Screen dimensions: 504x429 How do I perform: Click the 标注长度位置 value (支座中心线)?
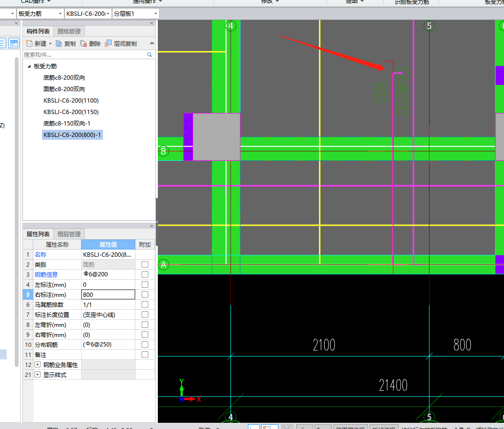click(x=108, y=314)
